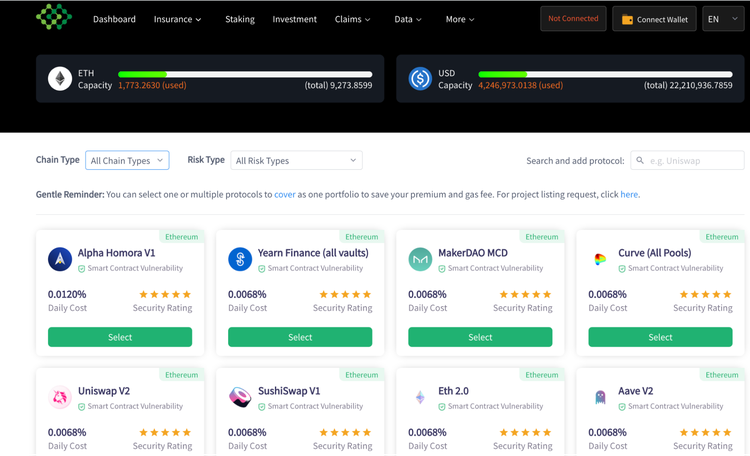Click shield icon under Uniswap V2
Viewport: 750px width, 456px height.
pos(82,407)
